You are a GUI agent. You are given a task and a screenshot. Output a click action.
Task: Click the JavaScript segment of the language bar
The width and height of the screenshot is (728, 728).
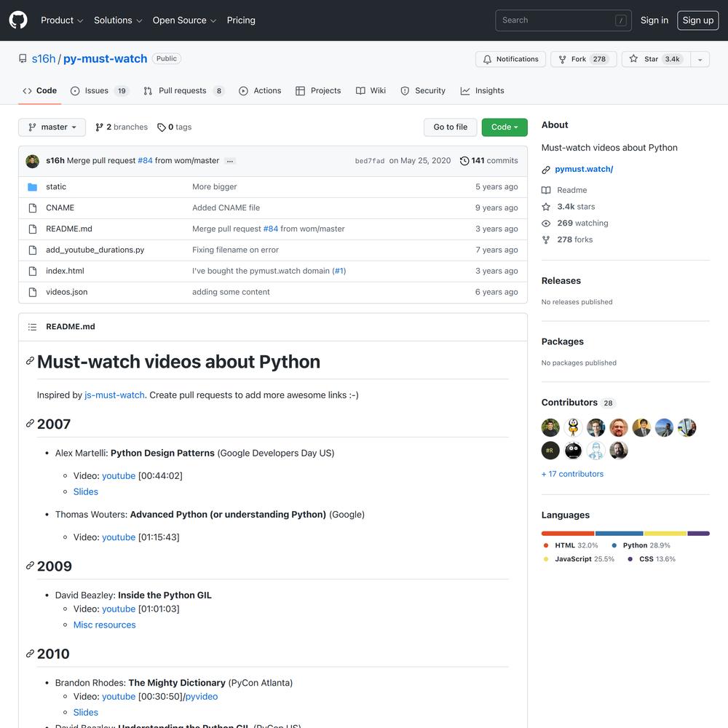click(665, 534)
